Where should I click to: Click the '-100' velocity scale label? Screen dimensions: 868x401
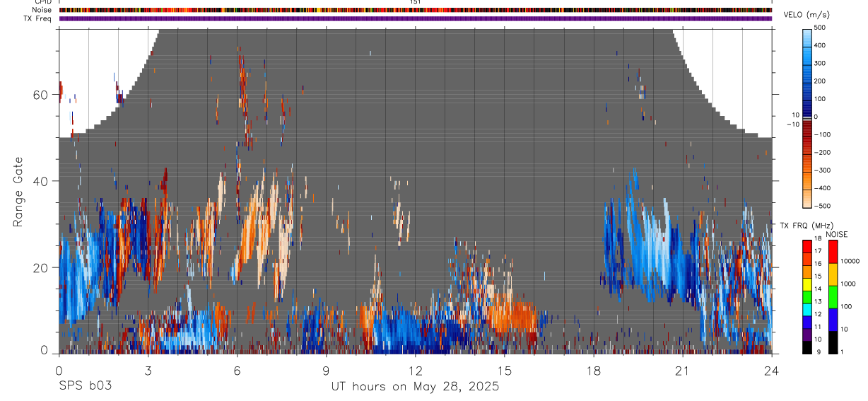[x=822, y=134]
